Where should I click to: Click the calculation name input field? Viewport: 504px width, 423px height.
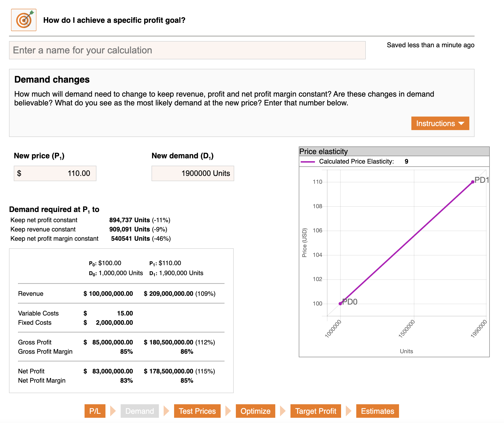pyautogui.click(x=187, y=50)
